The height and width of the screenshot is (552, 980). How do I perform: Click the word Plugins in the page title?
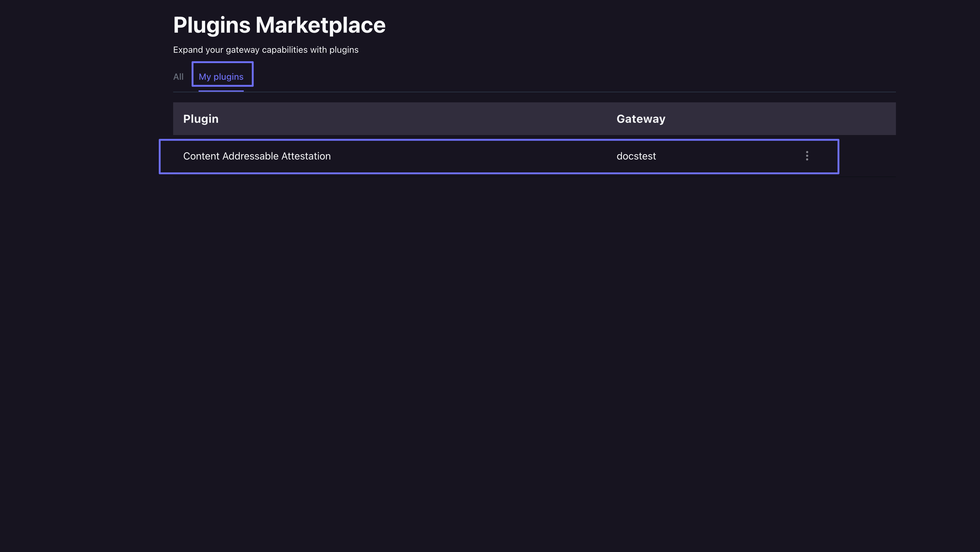click(x=211, y=25)
